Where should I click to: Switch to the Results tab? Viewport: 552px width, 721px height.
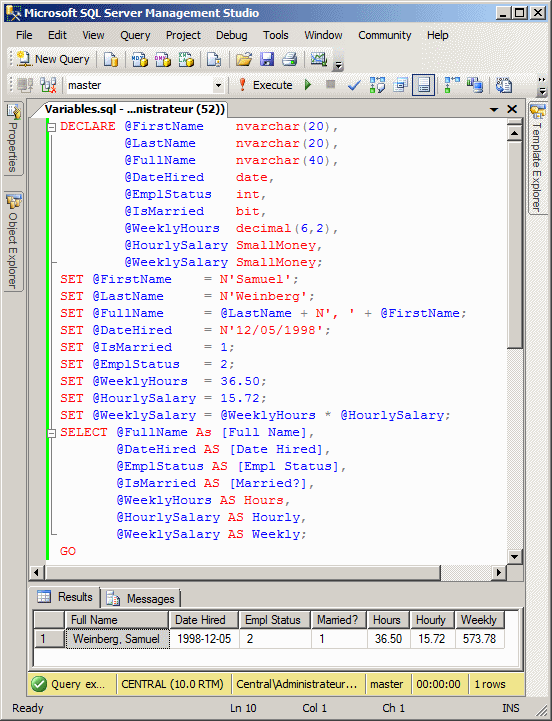65,597
